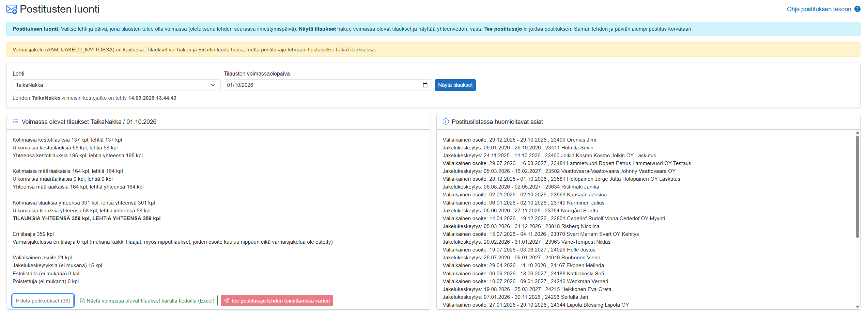Select the row 23740 Nurminen Julius

[524, 203]
